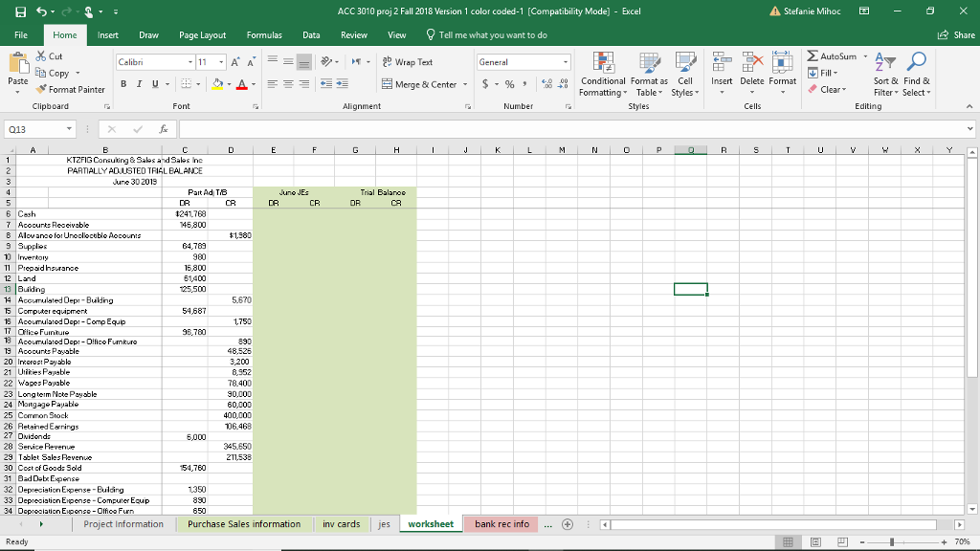Image resolution: width=980 pixels, height=551 pixels.
Task: Open 'Purchase Sales information' sheet tab
Action: [244, 524]
